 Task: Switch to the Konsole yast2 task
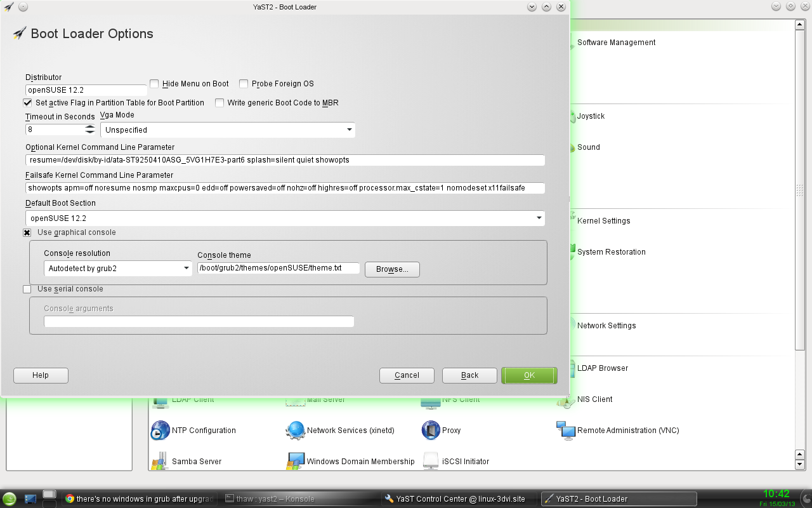300,499
